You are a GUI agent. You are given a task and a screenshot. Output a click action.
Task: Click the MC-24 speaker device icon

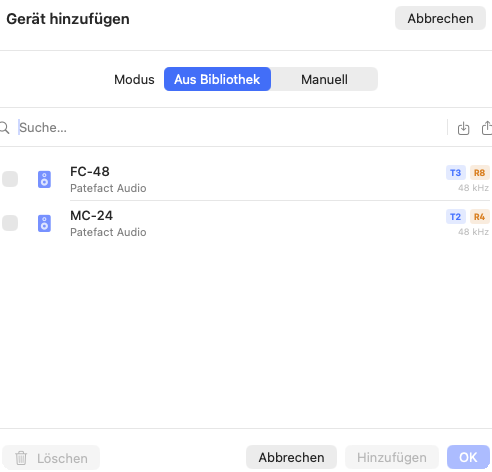(x=44, y=223)
